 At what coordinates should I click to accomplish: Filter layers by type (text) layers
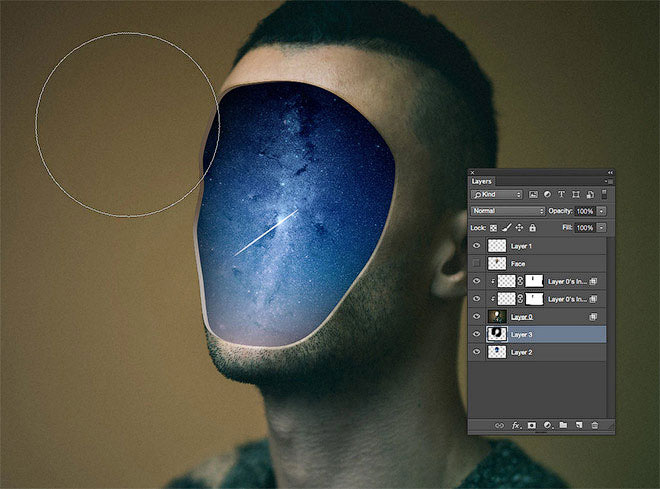(562, 194)
